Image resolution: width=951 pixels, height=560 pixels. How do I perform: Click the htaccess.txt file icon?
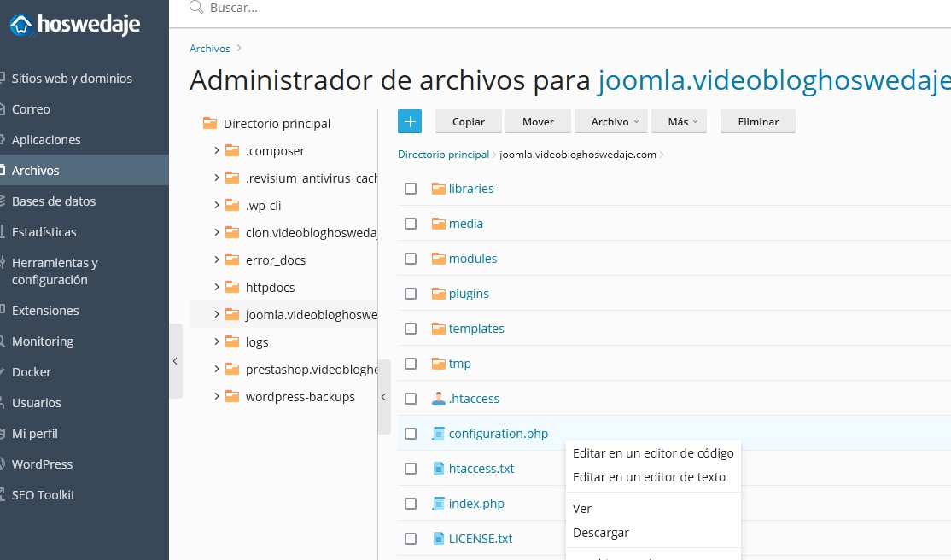pyautogui.click(x=439, y=469)
